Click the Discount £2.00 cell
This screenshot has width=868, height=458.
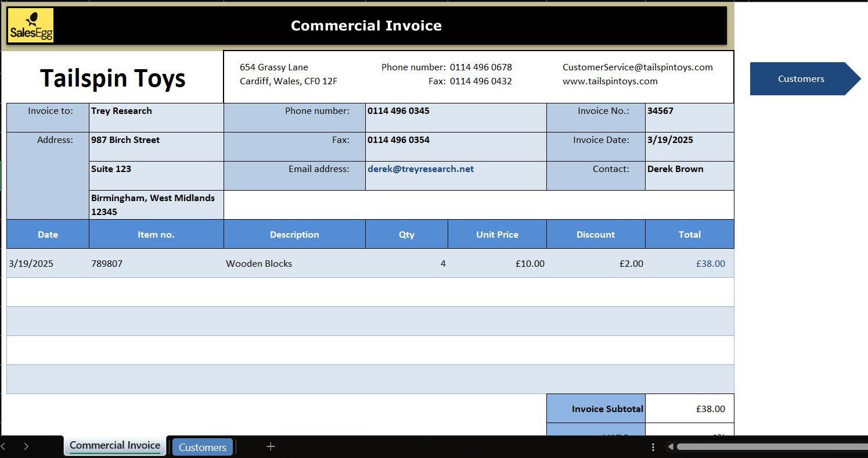[596, 263]
